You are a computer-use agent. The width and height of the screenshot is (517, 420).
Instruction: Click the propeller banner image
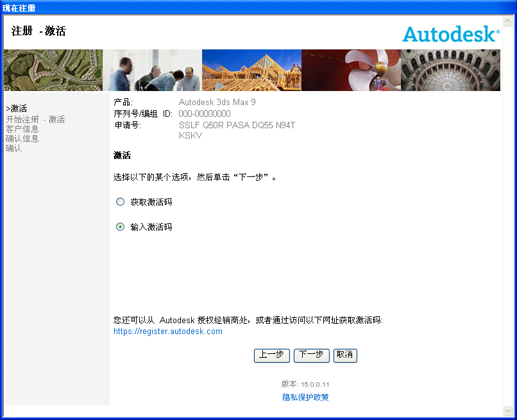[351, 71]
